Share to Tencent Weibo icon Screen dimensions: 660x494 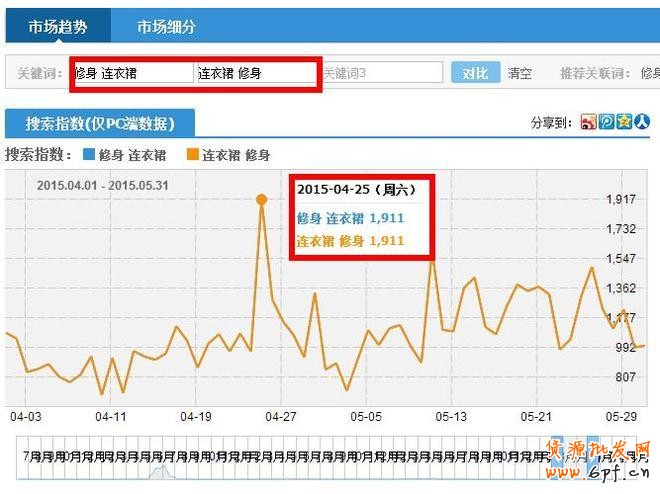coord(606,122)
